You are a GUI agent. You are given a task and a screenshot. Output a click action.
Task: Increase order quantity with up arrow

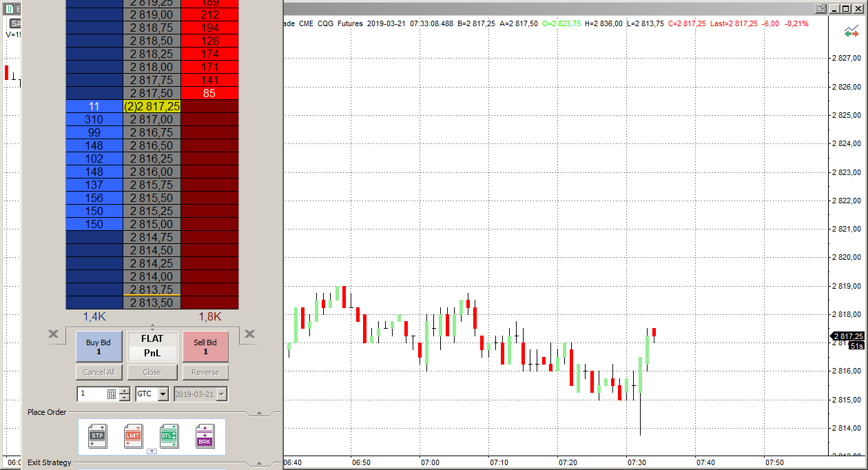124,391
